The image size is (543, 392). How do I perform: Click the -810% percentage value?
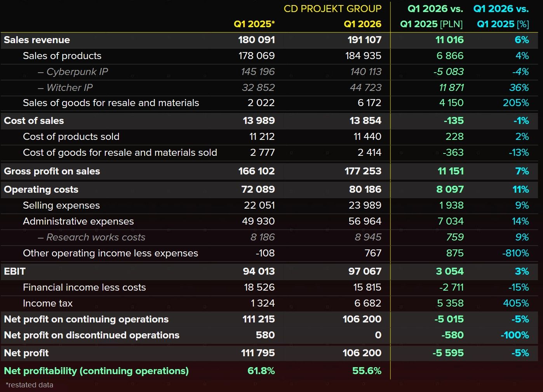(515, 253)
